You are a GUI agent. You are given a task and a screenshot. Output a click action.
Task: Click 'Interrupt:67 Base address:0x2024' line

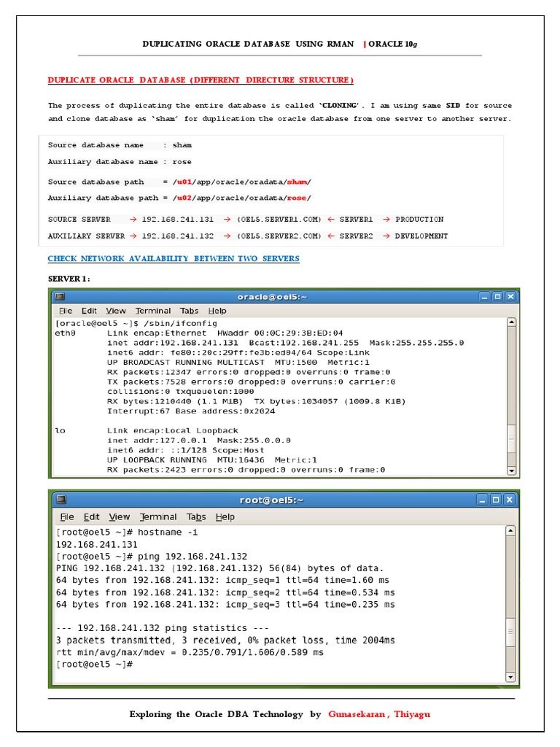pyautogui.click(x=191, y=411)
